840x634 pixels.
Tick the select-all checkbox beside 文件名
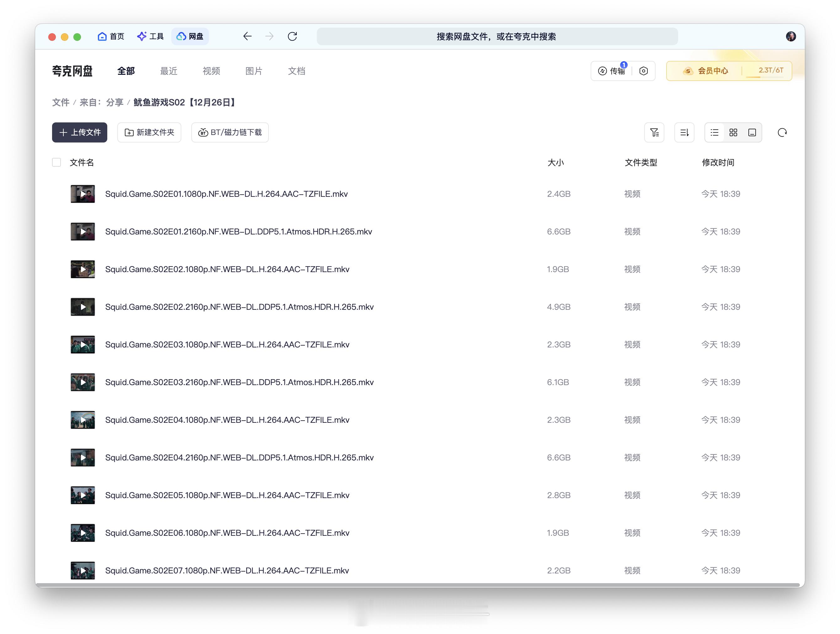pos(56,162)
